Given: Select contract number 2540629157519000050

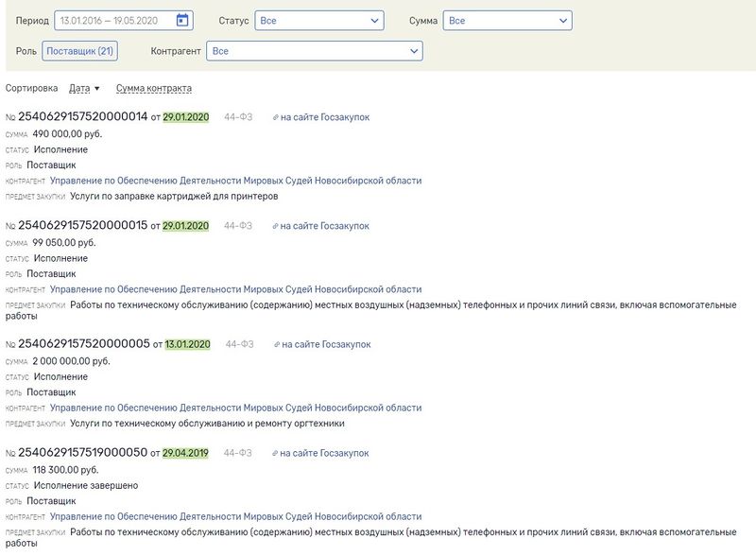Looking at the screenshot, I should click(82, 452).
